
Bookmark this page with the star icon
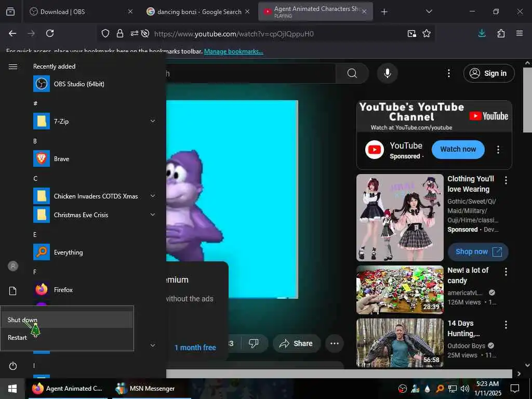(427, 33)
